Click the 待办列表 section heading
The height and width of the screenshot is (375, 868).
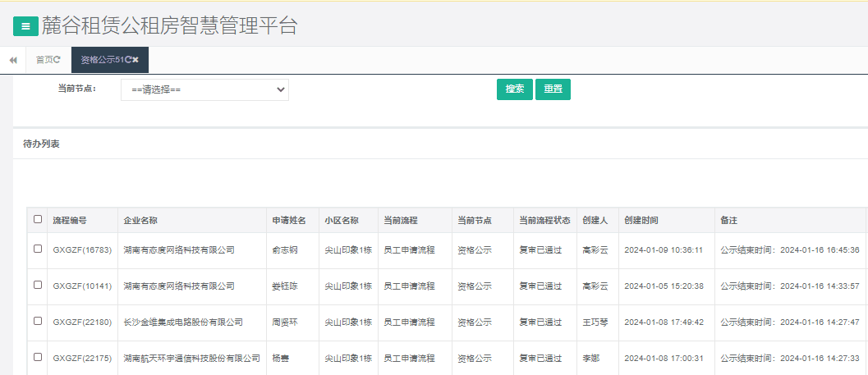tap(41, 144)
